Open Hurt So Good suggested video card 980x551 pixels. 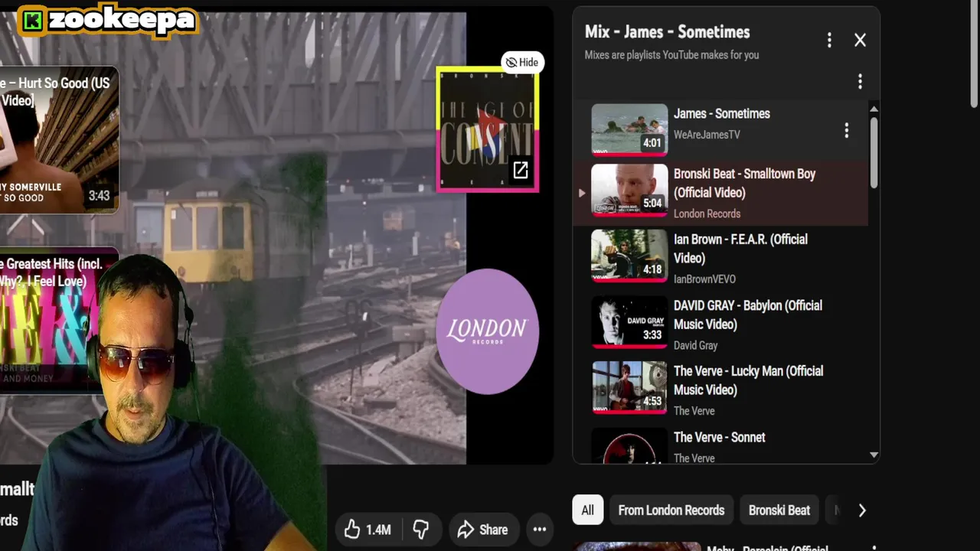(59, 140)
